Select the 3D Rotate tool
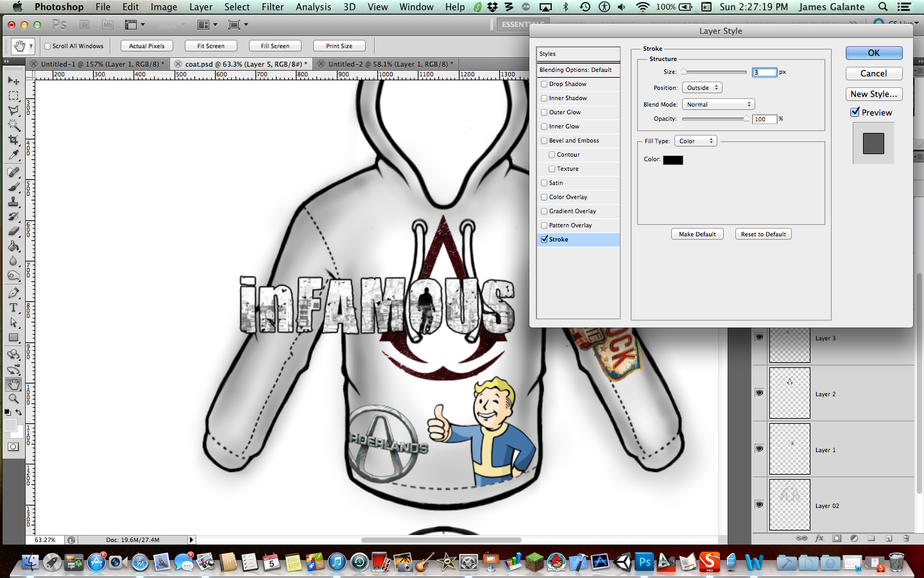Viewport: 924px width, 578px height. (x=13, y=355)
